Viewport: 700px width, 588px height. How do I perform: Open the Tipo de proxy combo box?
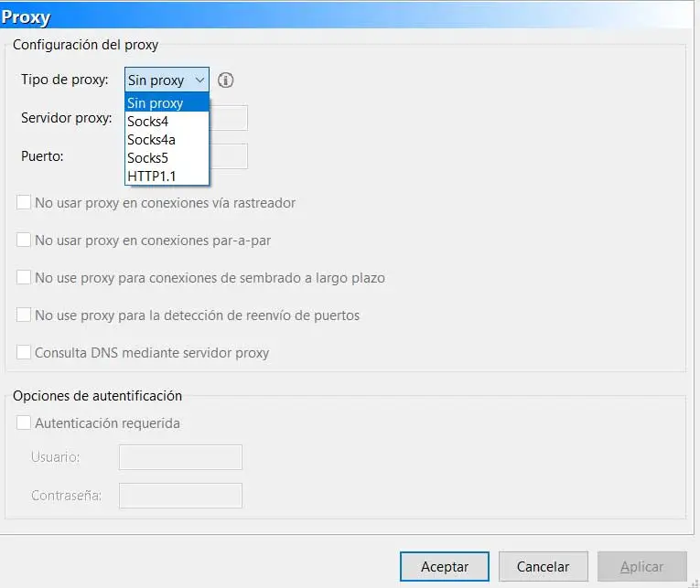(167, 80)
